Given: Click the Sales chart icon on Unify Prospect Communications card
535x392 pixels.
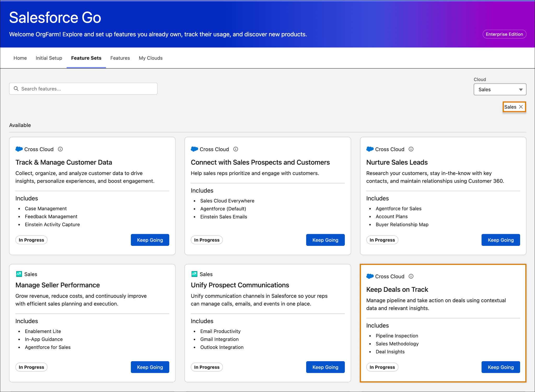Looking at the screenshot, I should [x=194, y=274].
